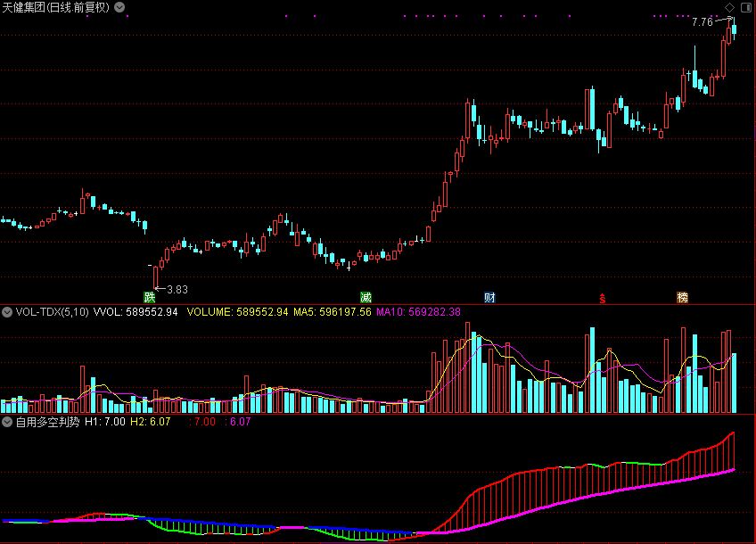Click the diamond marker icon at top right
This screenshot has height=544, width=756.
729,7
